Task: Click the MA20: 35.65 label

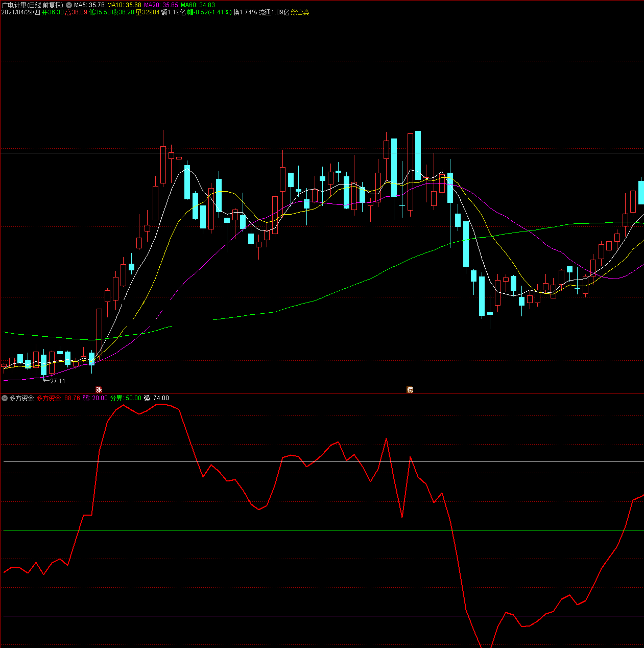Action: [161, 5]
